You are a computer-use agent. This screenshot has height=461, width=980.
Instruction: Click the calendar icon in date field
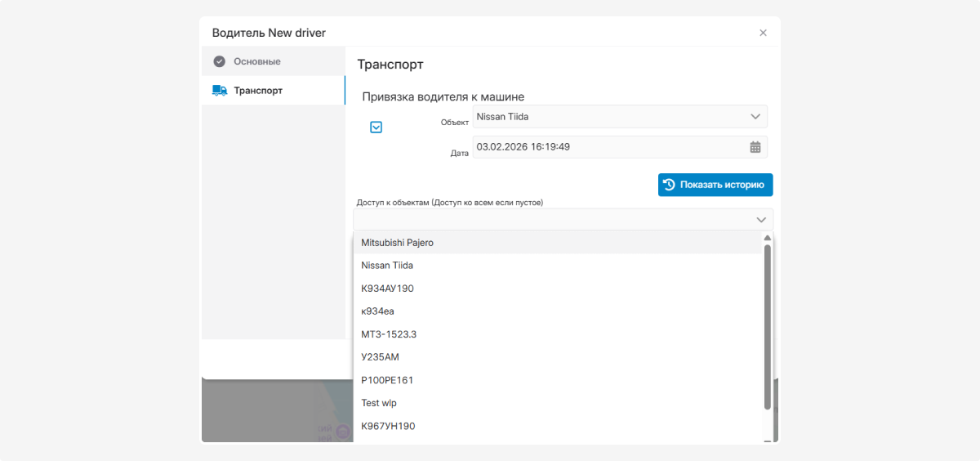755,147
